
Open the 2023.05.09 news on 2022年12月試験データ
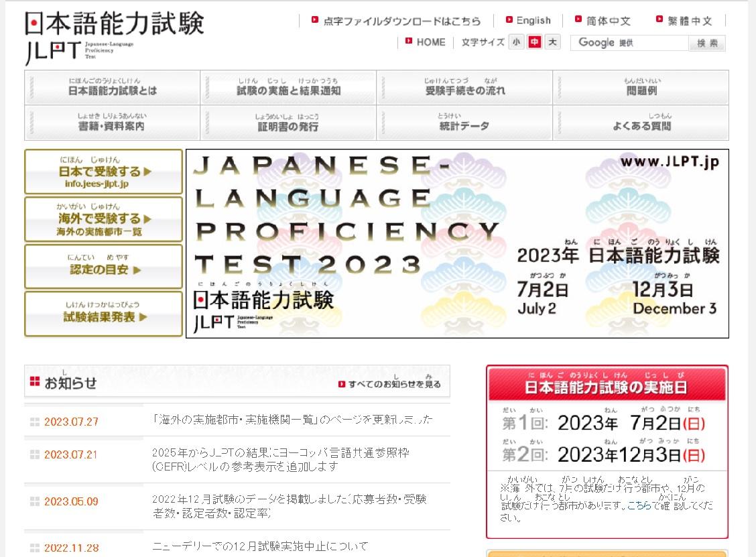click(x=290, y=506)
